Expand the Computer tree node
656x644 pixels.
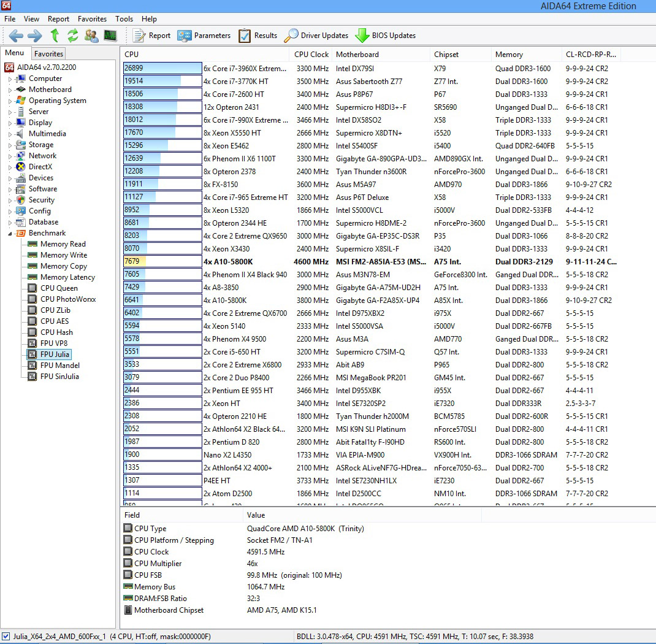(10, 79)
